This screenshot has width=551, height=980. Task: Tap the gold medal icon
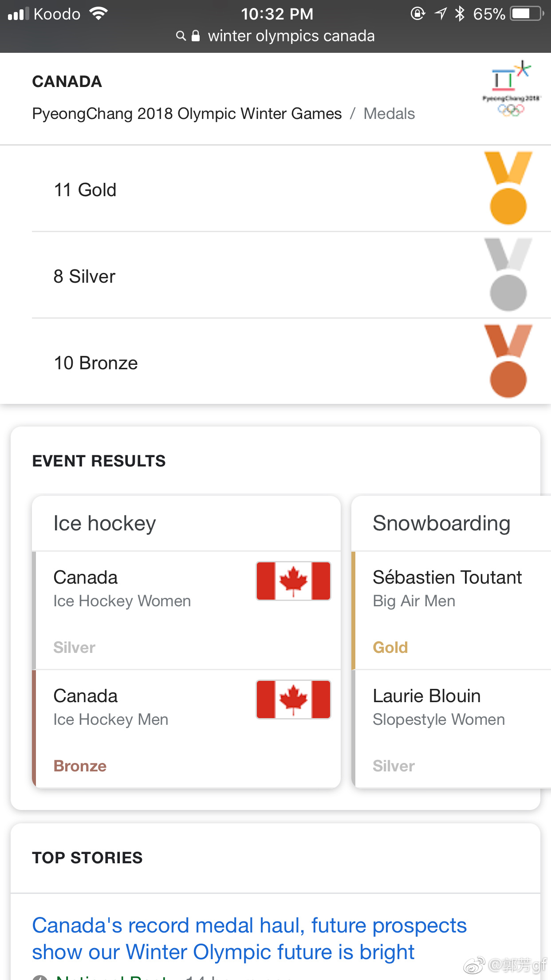coord(508,188)
